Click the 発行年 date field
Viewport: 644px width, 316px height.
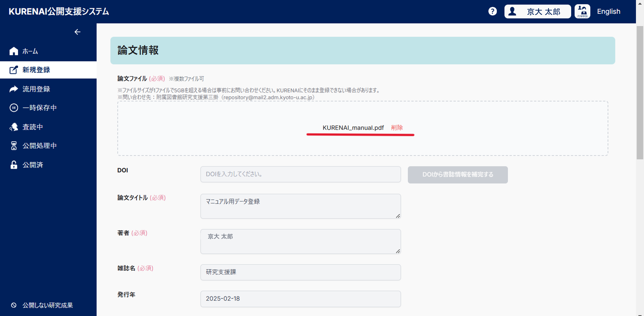click(x=301, y=299)
